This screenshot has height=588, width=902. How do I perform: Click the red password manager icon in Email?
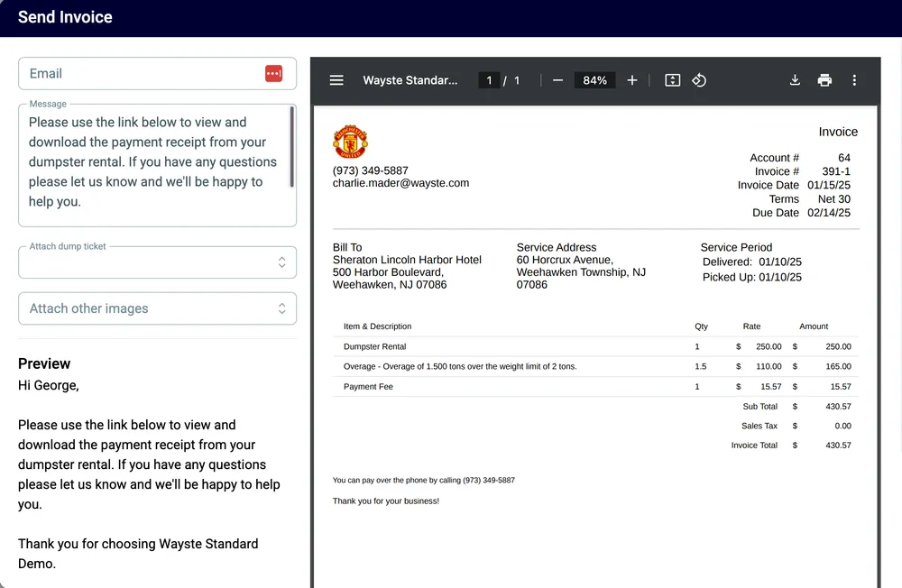(273, 74)
